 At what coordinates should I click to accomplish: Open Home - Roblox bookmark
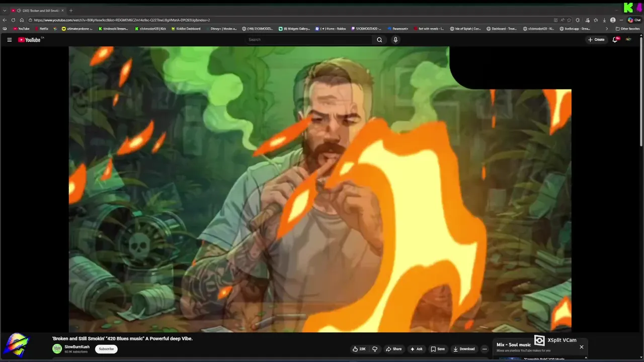tap(331, 29)
